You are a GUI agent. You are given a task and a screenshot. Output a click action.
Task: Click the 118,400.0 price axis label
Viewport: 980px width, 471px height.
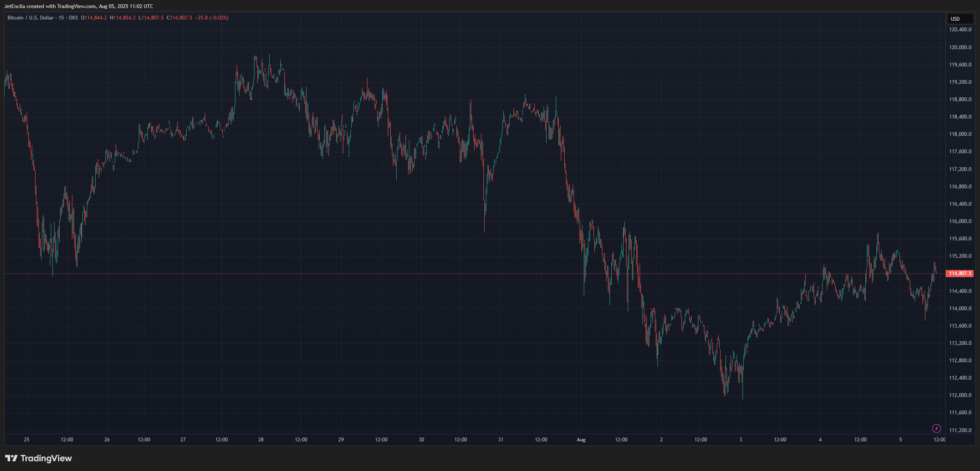(960, 117)
